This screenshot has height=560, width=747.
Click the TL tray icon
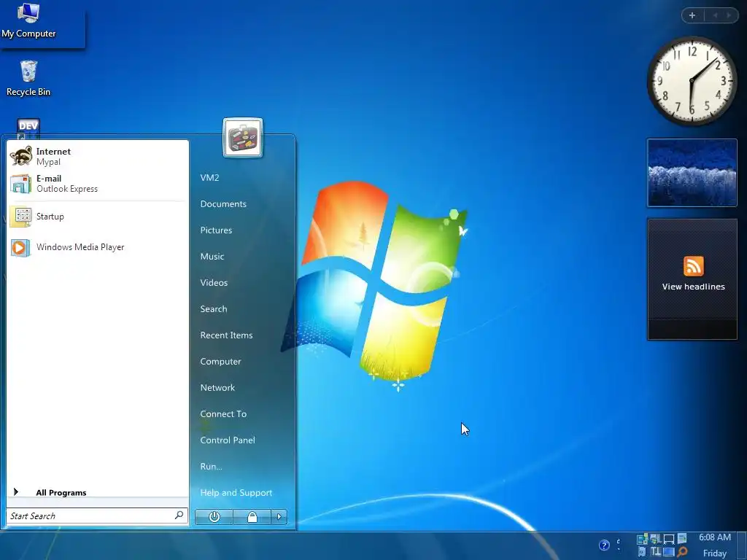pos(656,551)
